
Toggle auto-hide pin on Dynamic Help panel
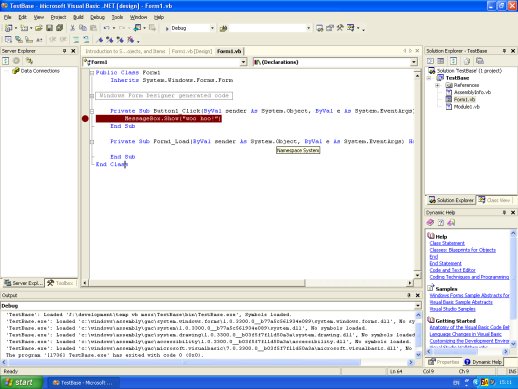(504, 212)
